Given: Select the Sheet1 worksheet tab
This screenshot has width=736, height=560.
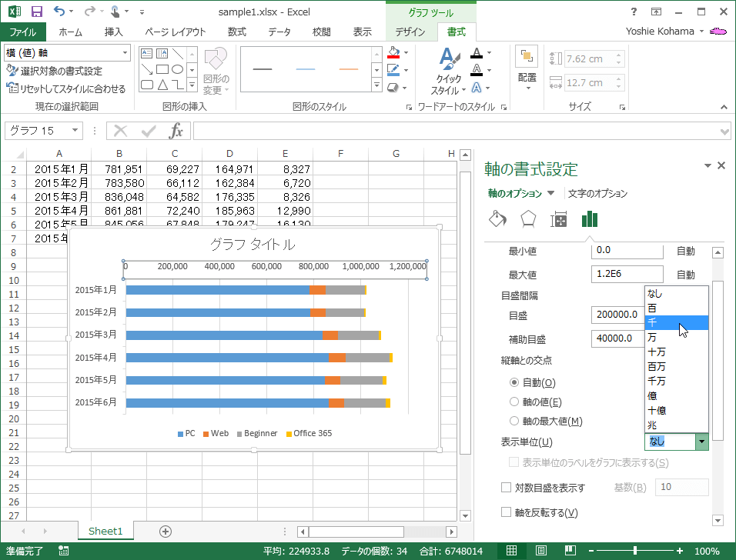Looking at the screenshot, I should tap(105, 531).
